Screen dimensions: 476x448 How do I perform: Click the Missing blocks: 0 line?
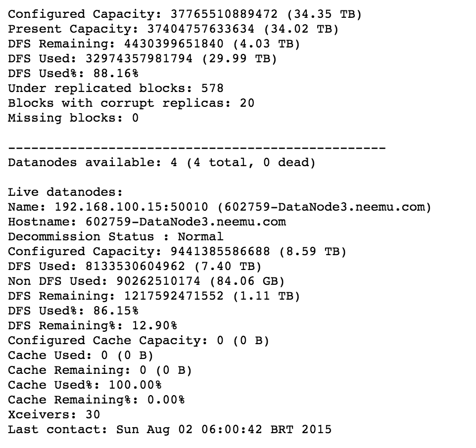[x=73, y=118]
